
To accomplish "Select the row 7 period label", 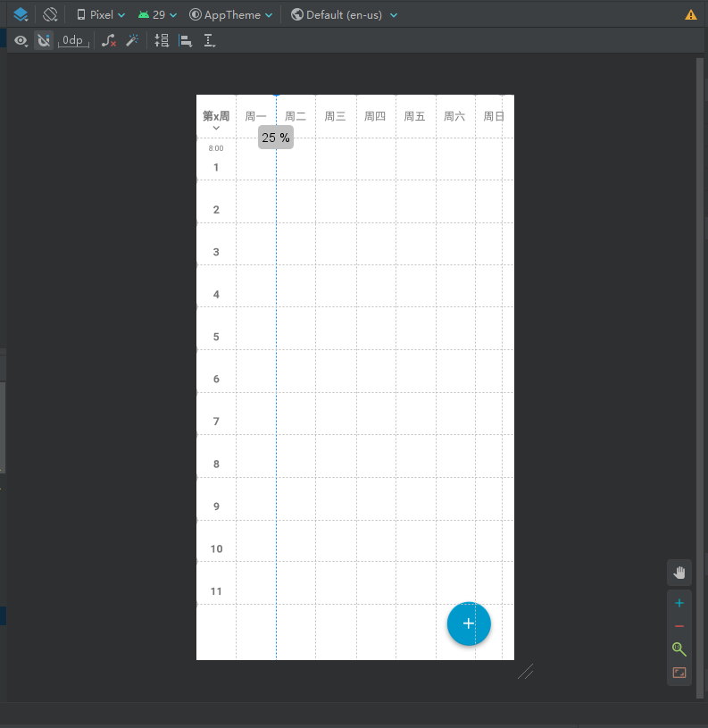I will (x=216, y=422).
